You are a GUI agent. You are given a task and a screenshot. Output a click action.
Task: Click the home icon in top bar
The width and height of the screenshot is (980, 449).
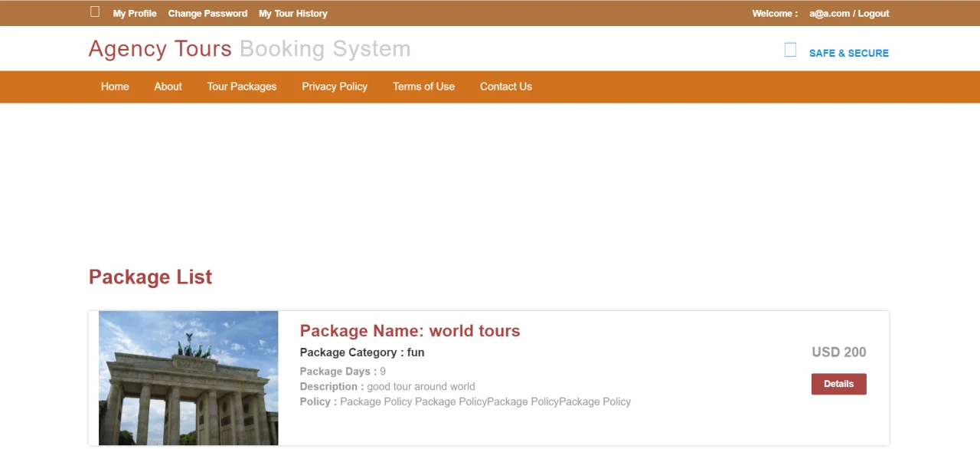click(x=95, y=11)
